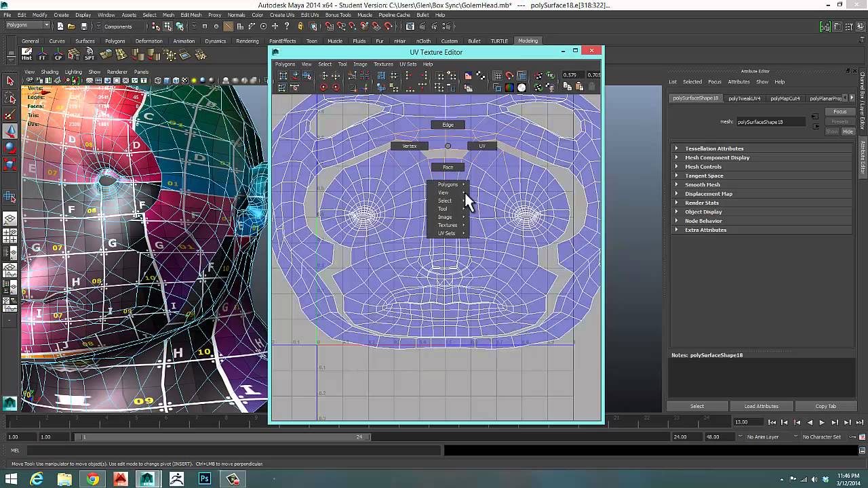The height and width of the screenshot is (488, 868).
Task: Choose Face in the marking menu
Action: (448, 167)
